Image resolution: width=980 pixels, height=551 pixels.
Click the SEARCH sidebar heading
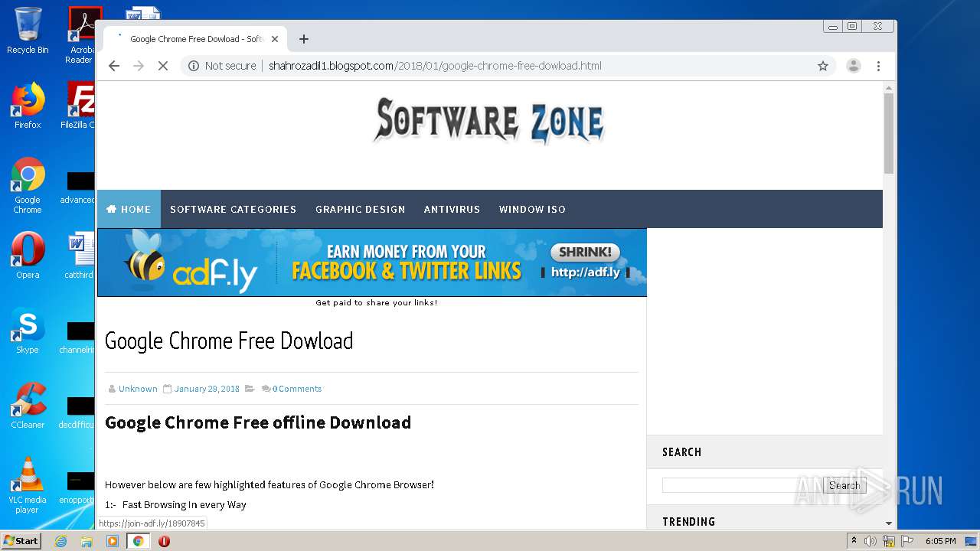click(681, 452)
